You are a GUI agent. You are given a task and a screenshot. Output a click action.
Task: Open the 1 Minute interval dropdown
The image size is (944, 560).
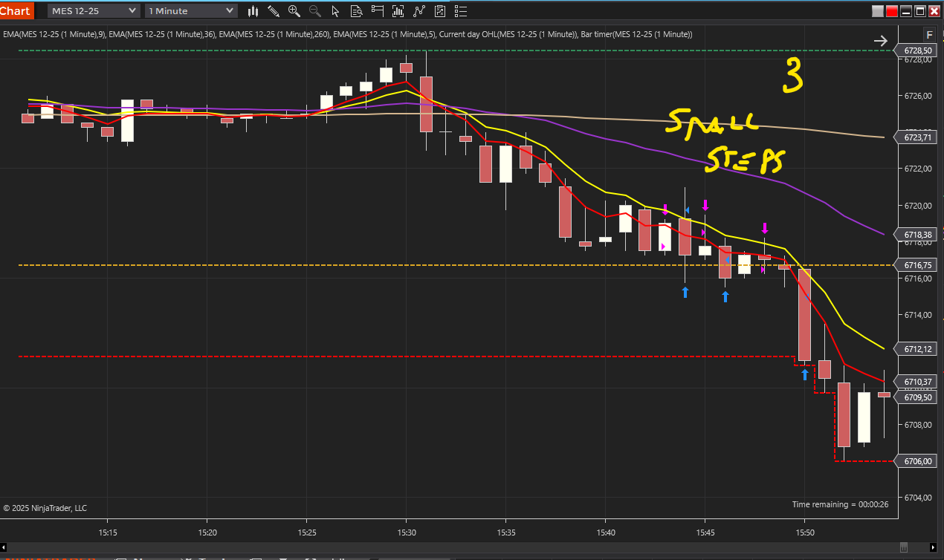pos(191,11)
